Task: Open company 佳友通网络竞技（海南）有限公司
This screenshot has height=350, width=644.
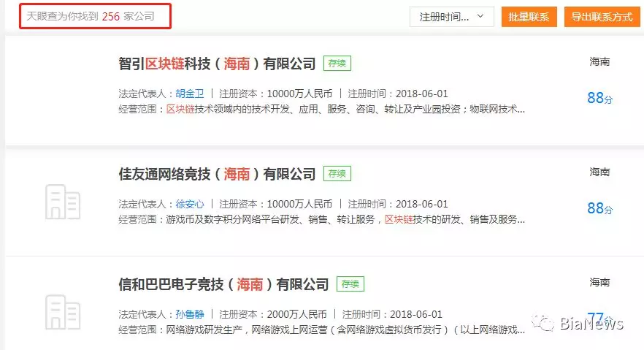Action: pyautogui.click(x=217, y=174)
